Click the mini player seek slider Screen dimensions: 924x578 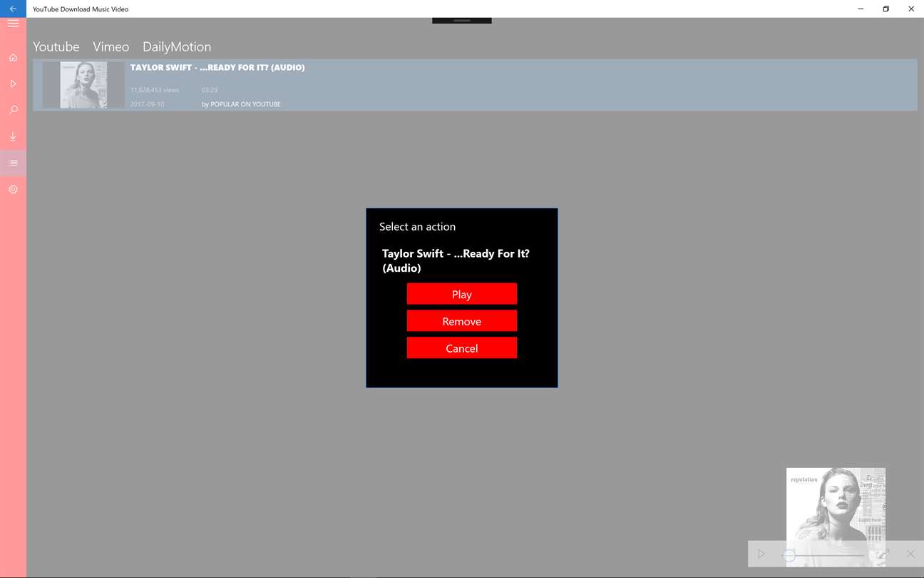pyautogui.click(x=823, y=554)
